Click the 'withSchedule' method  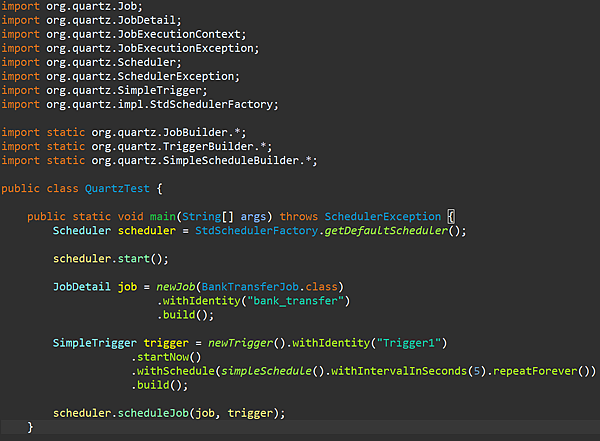tap(175, 371)
